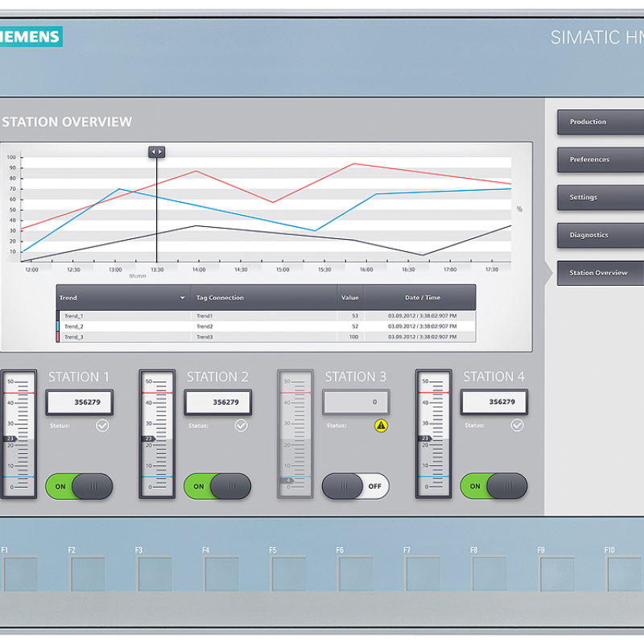Click the trend chart cursor arrows handle
Image resolution: width=644 pixels, height=644 pixels.
coord(156,151)
